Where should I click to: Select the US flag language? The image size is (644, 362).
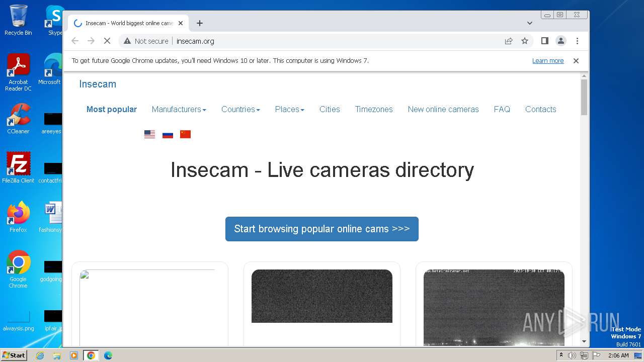(x=149, y=134)
